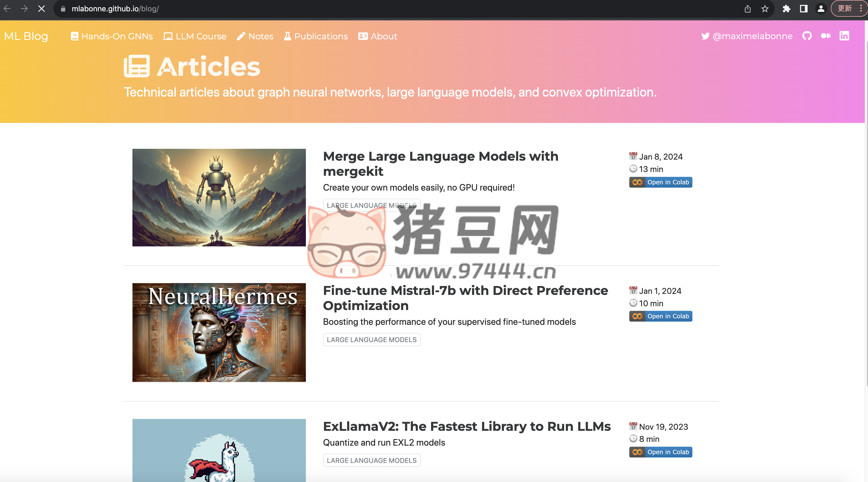Open in Colab for the Nov 19 article
This screenshot has height=482, width=868.
point(660,452)
